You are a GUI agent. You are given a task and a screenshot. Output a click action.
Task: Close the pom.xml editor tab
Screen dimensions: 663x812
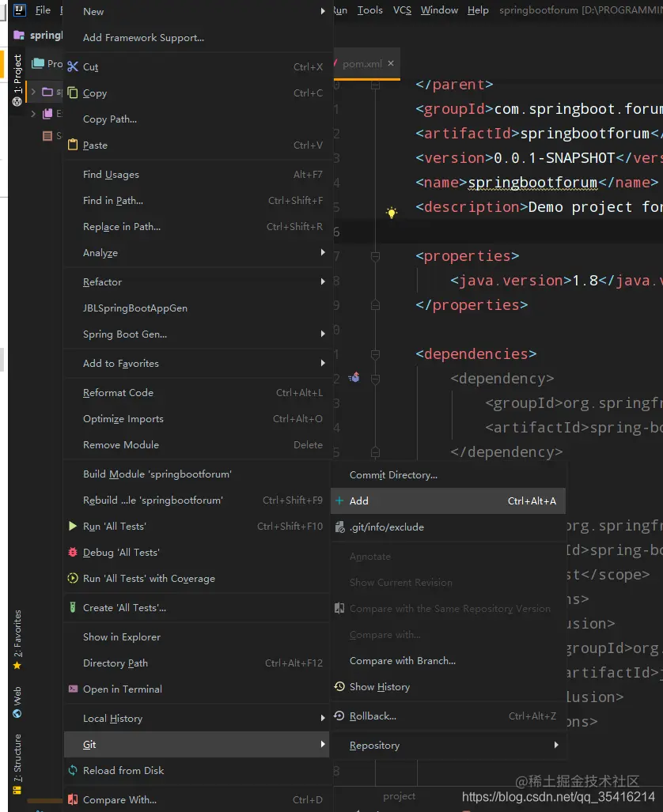391,63
